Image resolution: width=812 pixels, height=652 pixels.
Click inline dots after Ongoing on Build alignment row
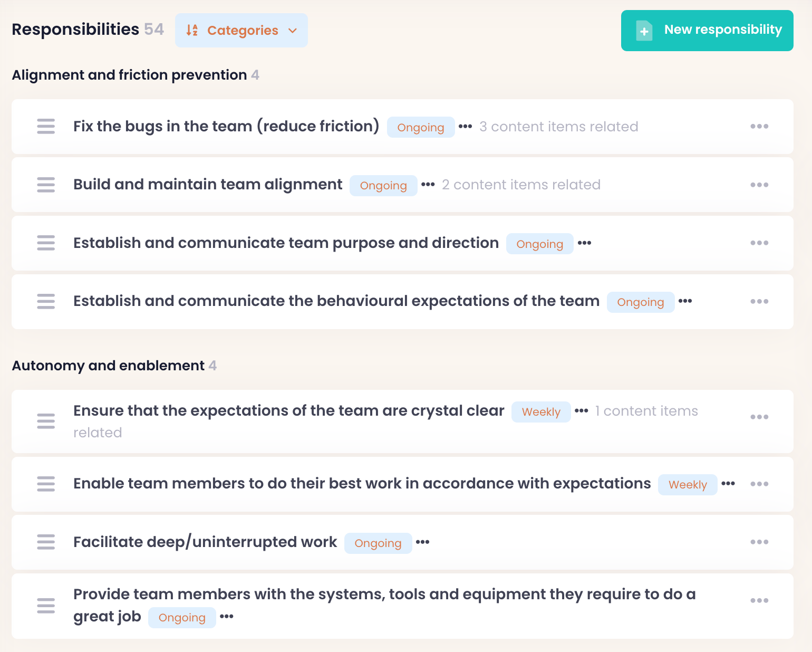tap(428, 185)
